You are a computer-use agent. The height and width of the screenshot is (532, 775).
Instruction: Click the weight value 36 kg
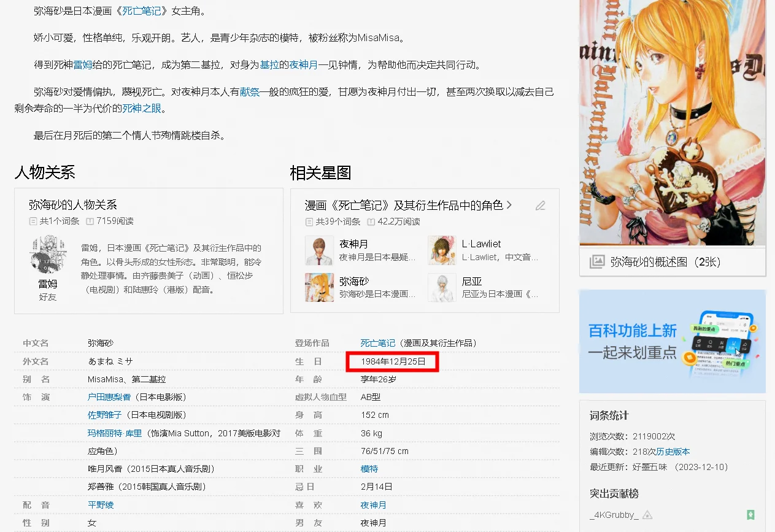tap(371, 433)
